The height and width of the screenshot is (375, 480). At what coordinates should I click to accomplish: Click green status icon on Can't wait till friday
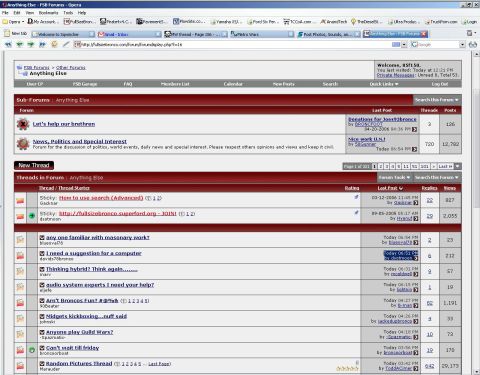pyautogui.click(x=32, y=350)
